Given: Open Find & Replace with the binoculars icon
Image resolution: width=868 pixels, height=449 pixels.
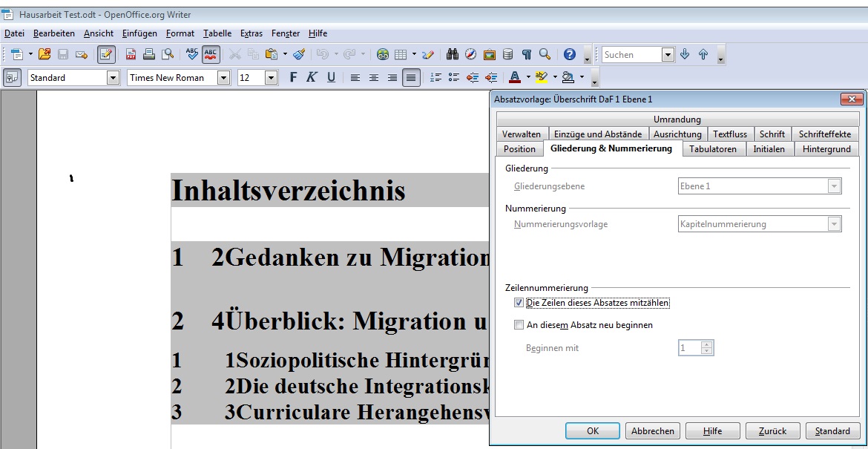Looking at the screenshot, I should pyautogui.click(x=453, y=53).
